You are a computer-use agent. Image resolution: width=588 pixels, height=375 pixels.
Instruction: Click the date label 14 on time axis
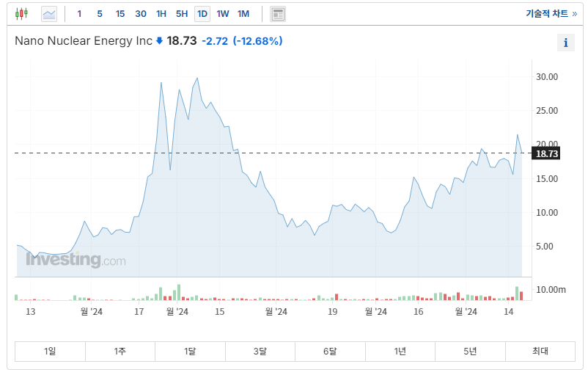(509, 312)
